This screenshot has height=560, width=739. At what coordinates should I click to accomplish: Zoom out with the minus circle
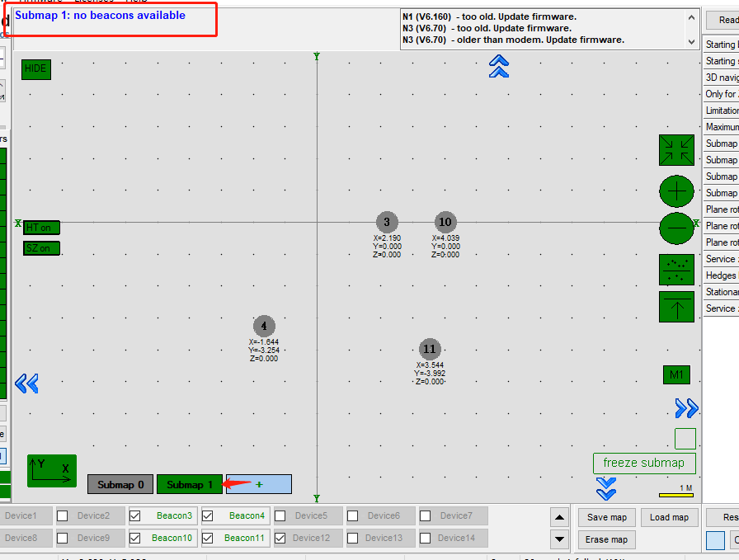click(676, 228)
